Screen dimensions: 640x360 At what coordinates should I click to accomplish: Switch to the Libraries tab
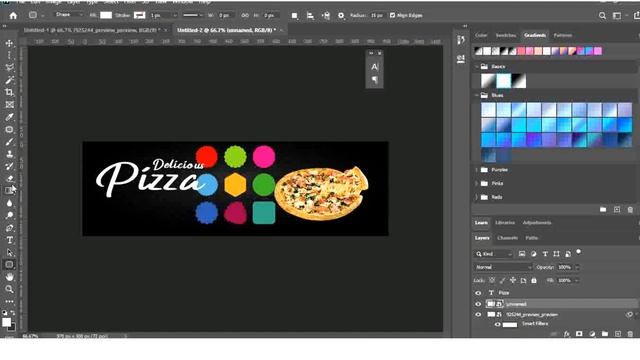pyautogui.click(x=505, y=223)
